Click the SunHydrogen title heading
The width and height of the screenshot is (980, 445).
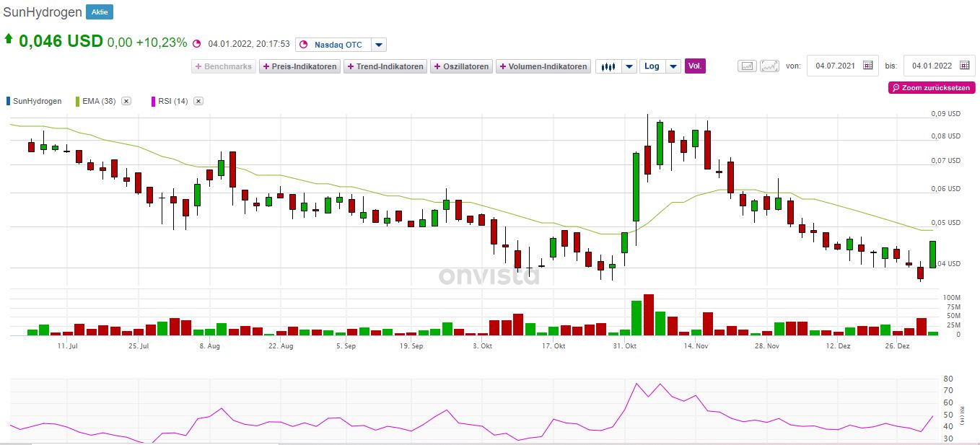coord(42,12)
